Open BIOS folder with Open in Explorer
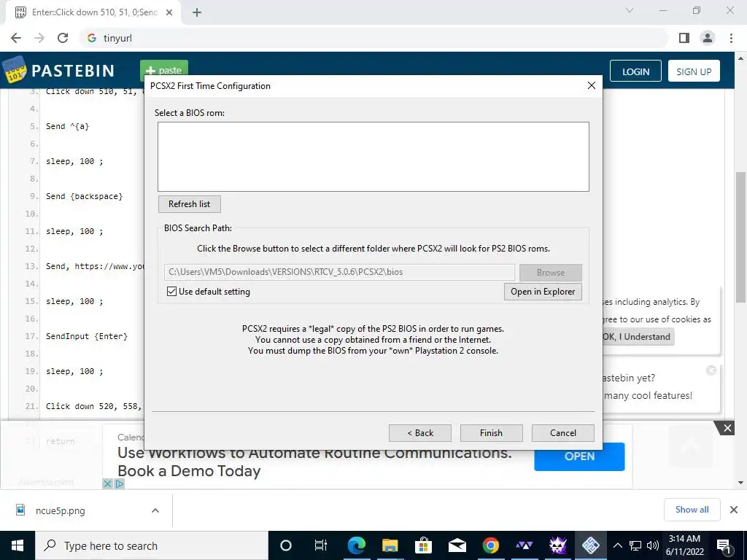Screen dimensions: 747x560 (543, 292)
